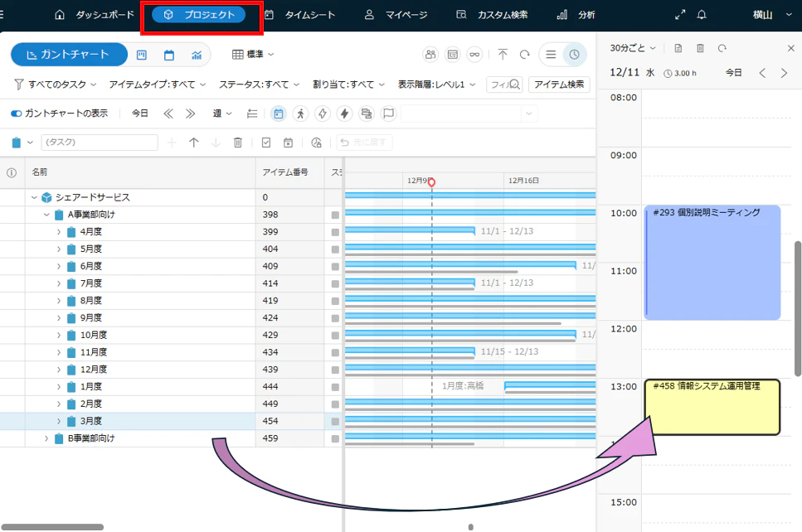This screenshot has width=802, height=532.
Task: Click the fullscreen expand arrows icon
Action: 680,15
